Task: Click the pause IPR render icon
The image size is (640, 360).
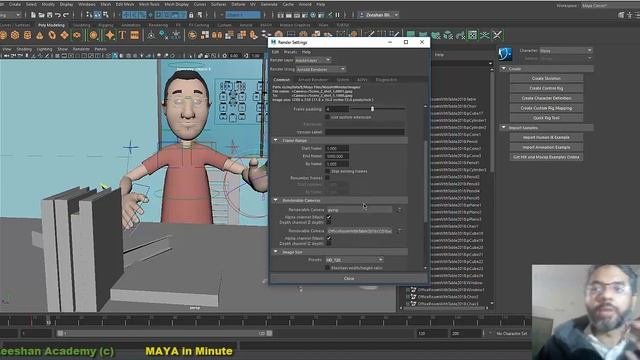Action: click(338, 15)
